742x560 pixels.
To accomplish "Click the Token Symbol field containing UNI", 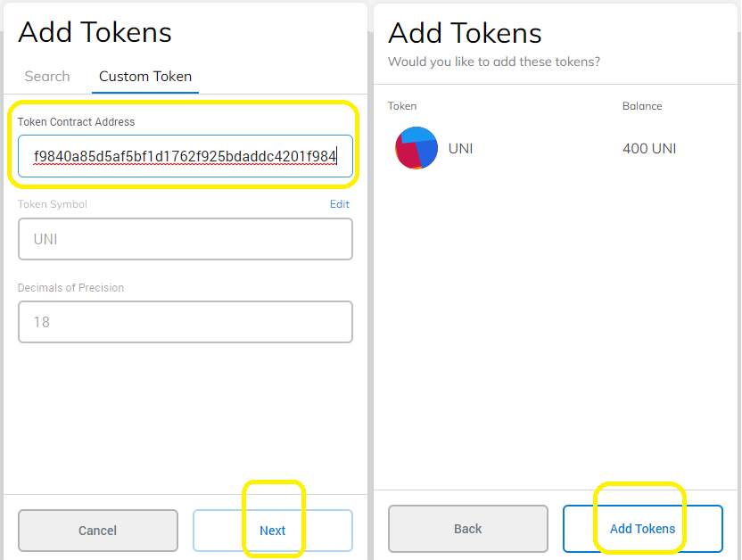I will click(185, 239).
